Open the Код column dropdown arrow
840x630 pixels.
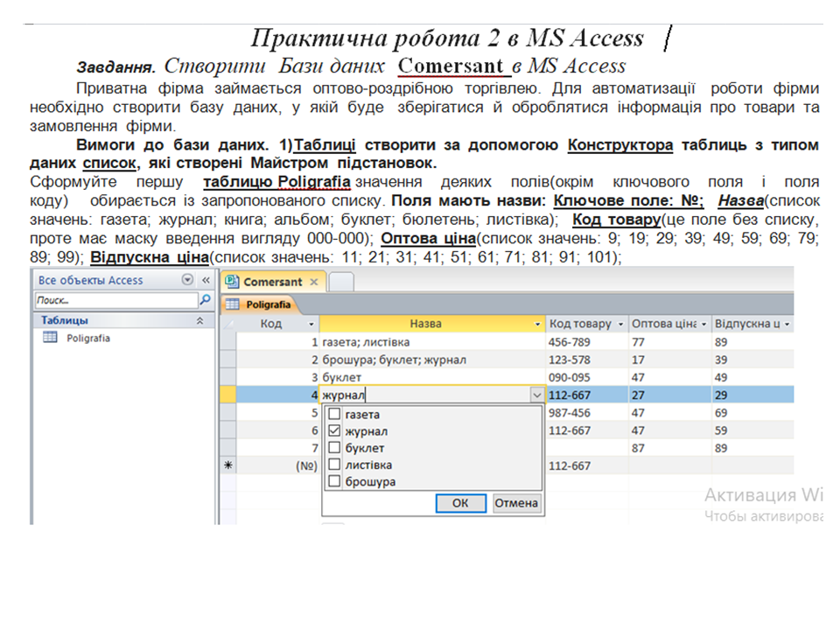[311, 324]
